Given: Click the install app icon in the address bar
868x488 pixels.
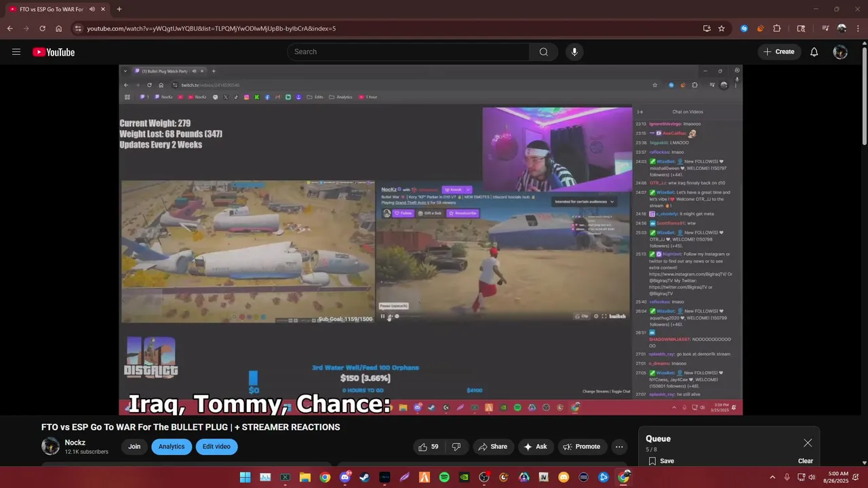Looking at the screenshot, I should point(707,28).
